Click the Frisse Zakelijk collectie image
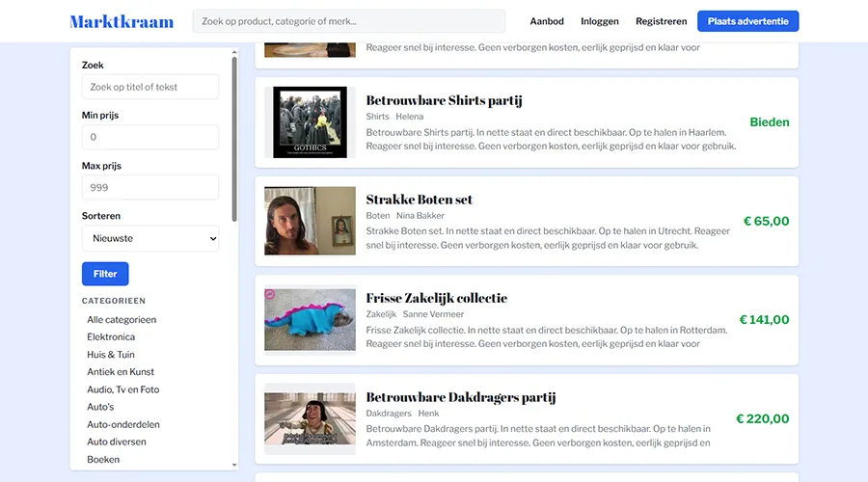 [310, 320]
